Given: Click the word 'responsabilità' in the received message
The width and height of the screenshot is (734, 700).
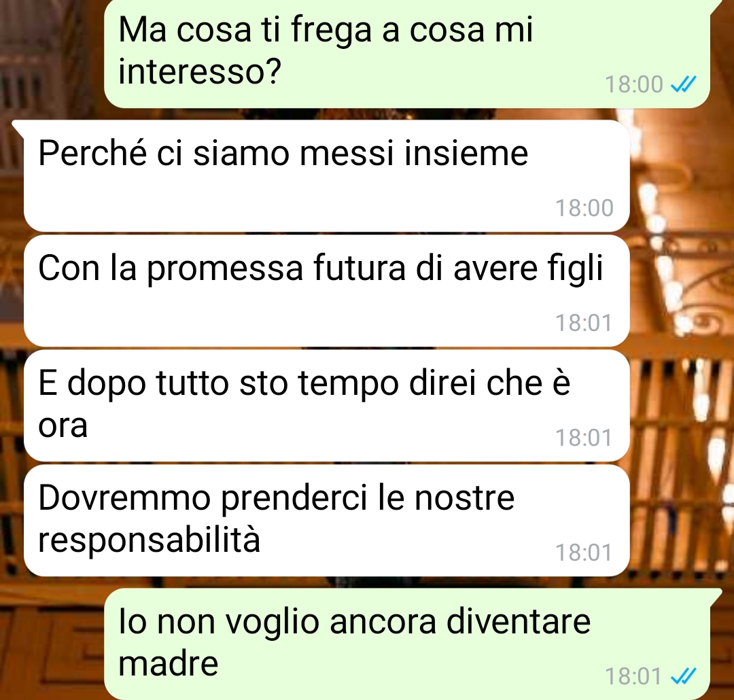Looking at the screenshot, I should click(x=149, y=540).
